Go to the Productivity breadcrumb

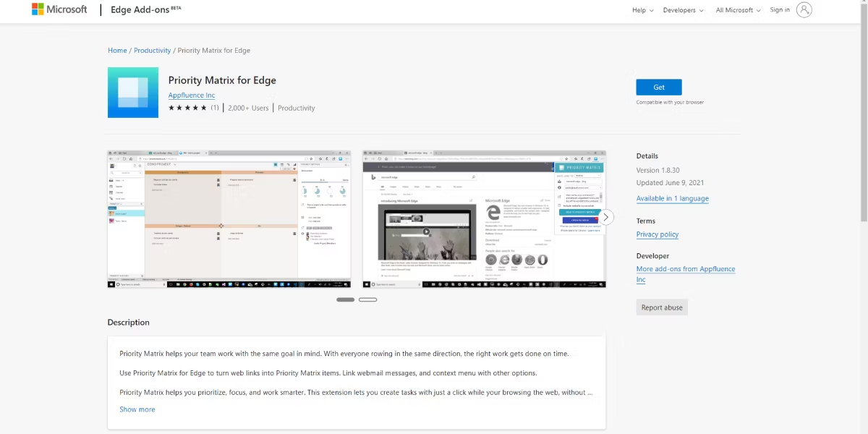point(152,51)
